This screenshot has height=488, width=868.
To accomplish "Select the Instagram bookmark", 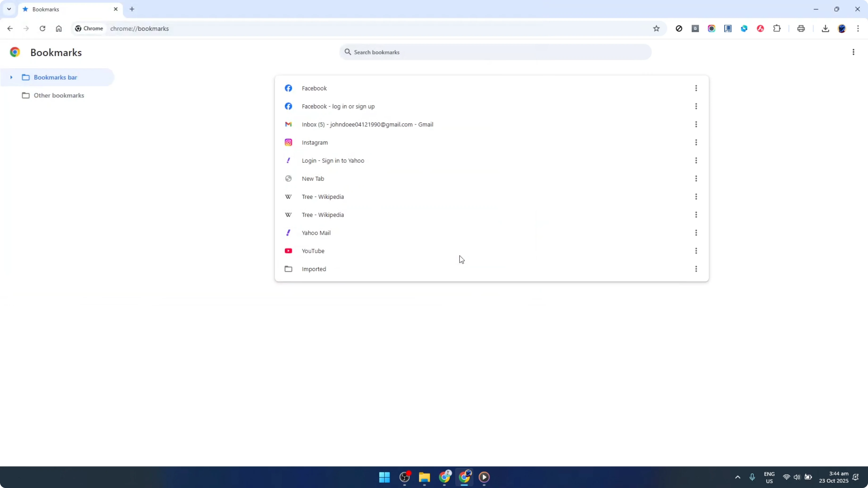I will [492, 142].
